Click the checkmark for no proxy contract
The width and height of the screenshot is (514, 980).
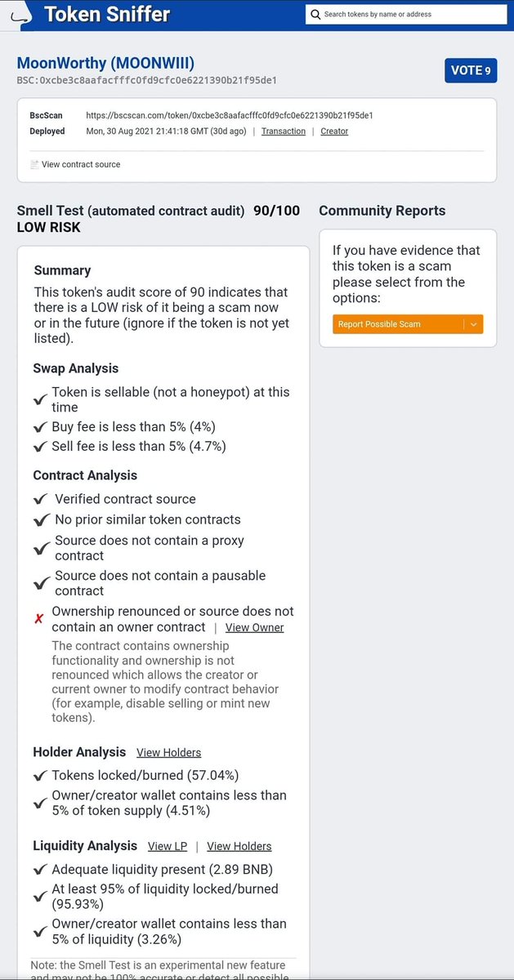pyautogui.click(x=41, y=548)
